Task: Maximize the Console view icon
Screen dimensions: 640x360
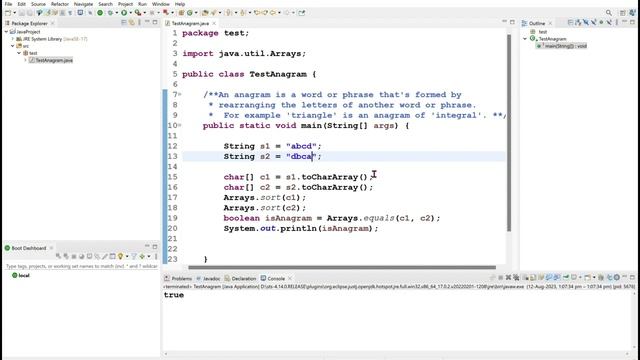Action: click(x=632, y=277)
